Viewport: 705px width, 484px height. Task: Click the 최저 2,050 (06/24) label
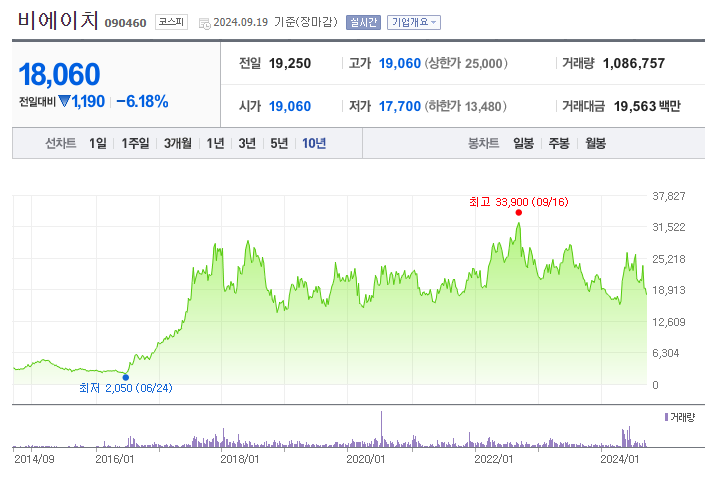(126, 388)
